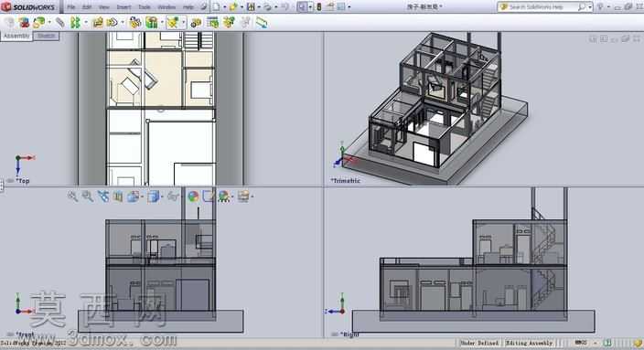Activate the Select cursor tool
This screenshot has width=644, height=350.
(302, 7)
